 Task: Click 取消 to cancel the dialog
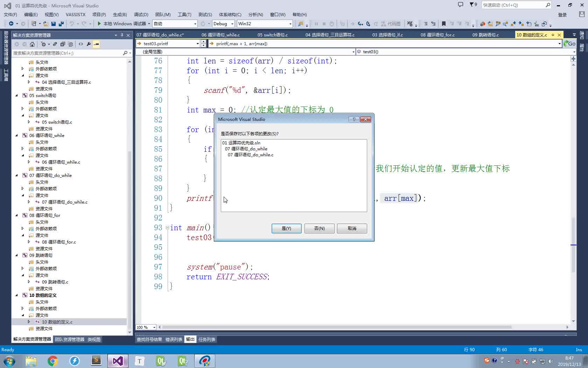tap(352, 228)
